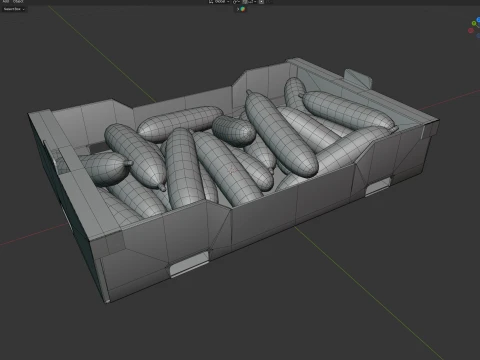The height and width of the screenshot is (360, 480).
Task: Toggle the snap magnet button
Action: 245,1
